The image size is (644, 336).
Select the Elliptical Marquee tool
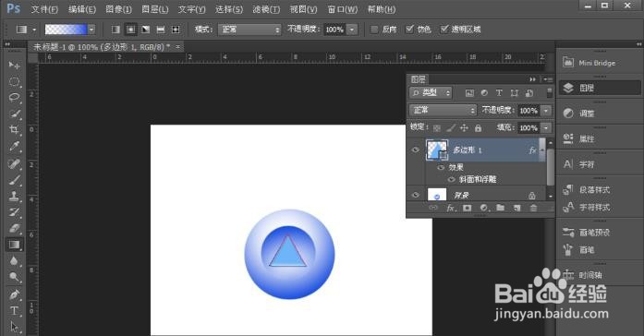[x=14, y=81]
